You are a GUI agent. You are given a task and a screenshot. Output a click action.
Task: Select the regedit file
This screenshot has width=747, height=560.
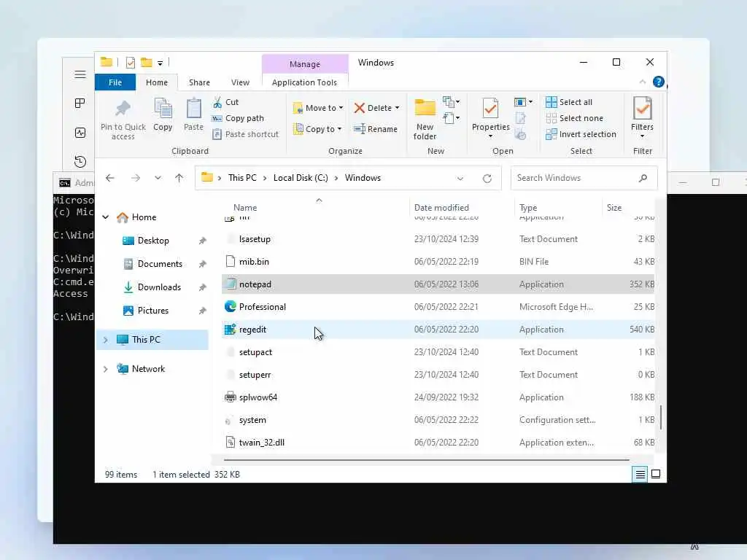click(438, 330)
